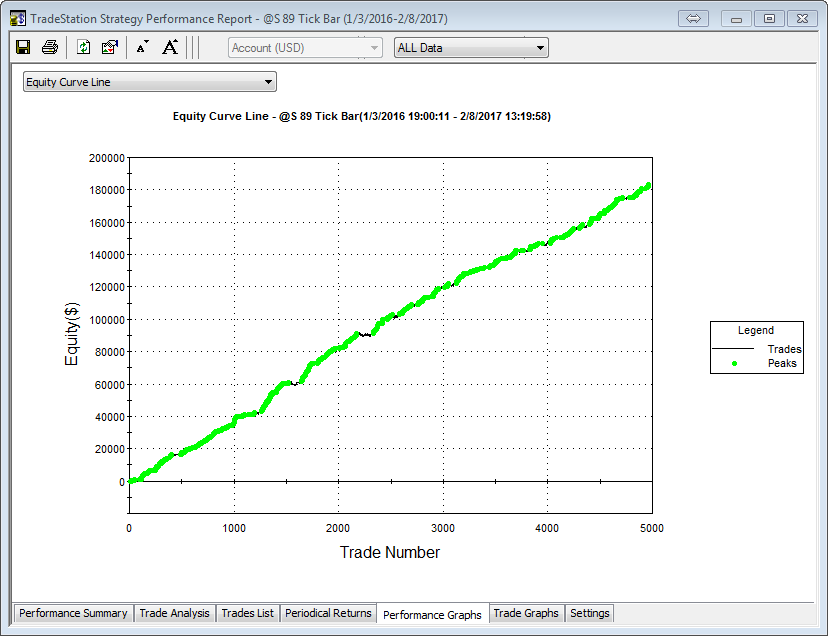Decrease font size with small A icon
The width and height of the screenshot is (828, 636).
(x=142, y=47)
